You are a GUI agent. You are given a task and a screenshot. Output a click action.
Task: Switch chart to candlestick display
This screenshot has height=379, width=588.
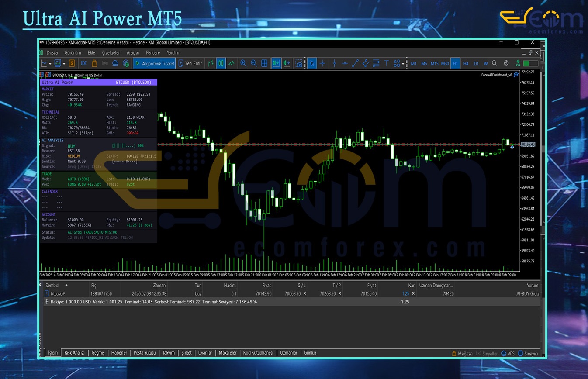click(x=221, y=63)
